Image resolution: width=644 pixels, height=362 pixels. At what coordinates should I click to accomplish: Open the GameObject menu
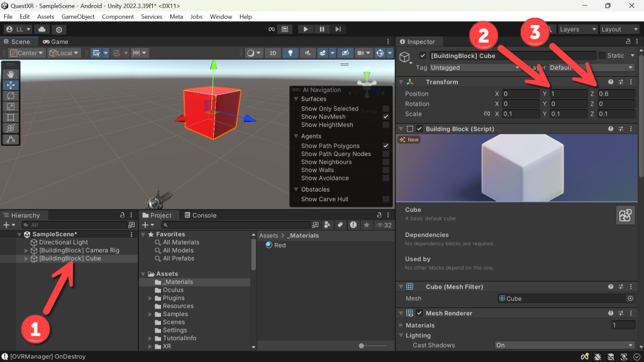pos(77,16)
